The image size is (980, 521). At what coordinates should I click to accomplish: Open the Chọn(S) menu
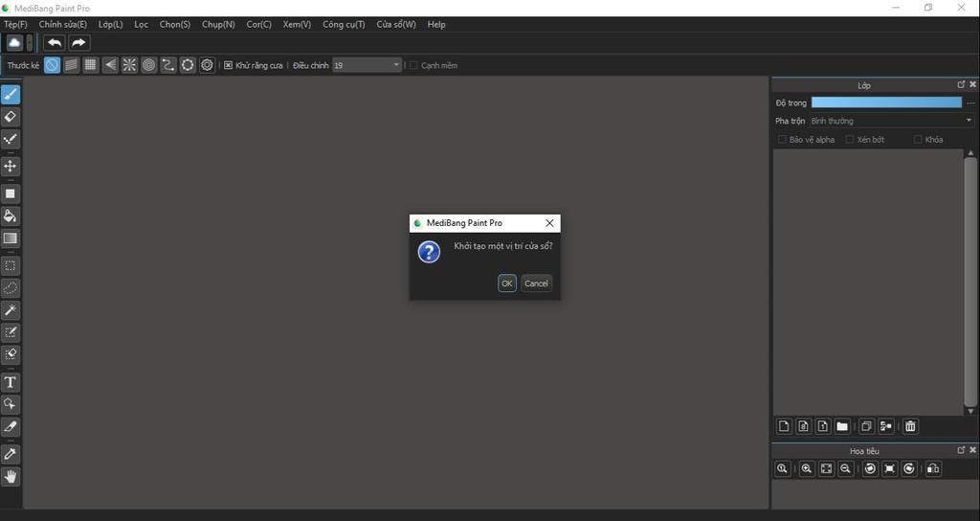(175, 24)
